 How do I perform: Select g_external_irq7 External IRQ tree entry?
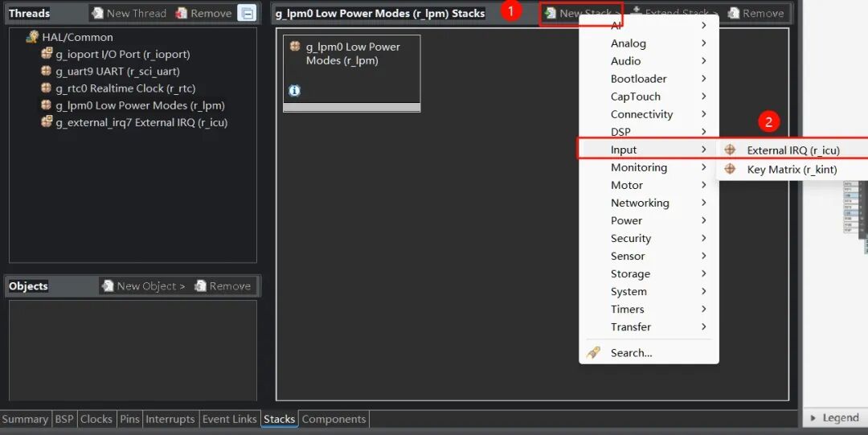(x=141, y=122)
